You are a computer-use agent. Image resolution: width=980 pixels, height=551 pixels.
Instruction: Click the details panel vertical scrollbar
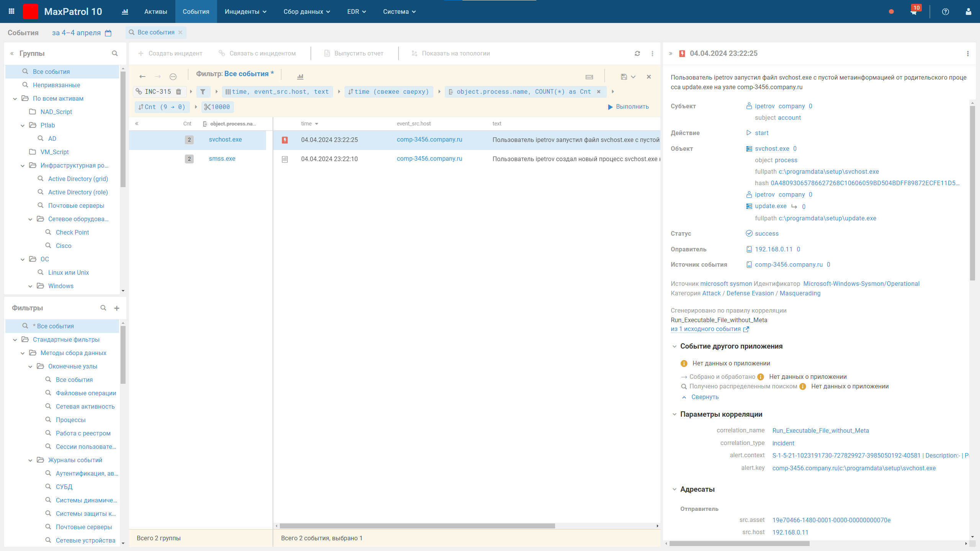pos(972,193)
